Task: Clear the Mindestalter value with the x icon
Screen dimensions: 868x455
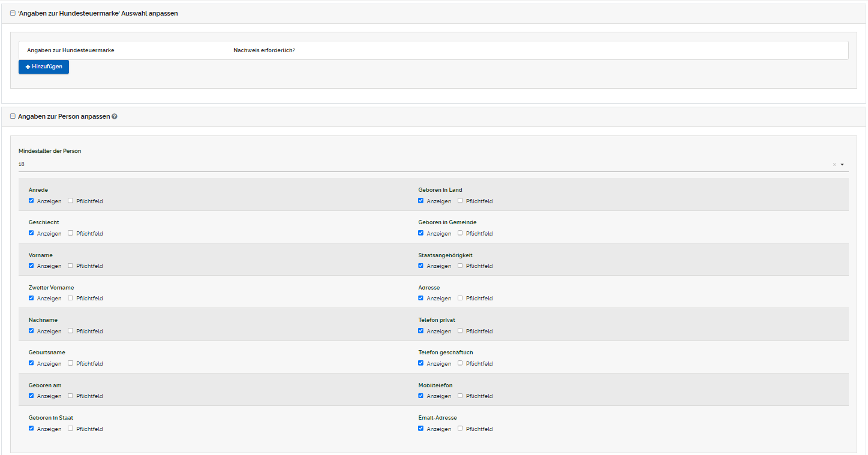Action: click(x=834, y=164)
